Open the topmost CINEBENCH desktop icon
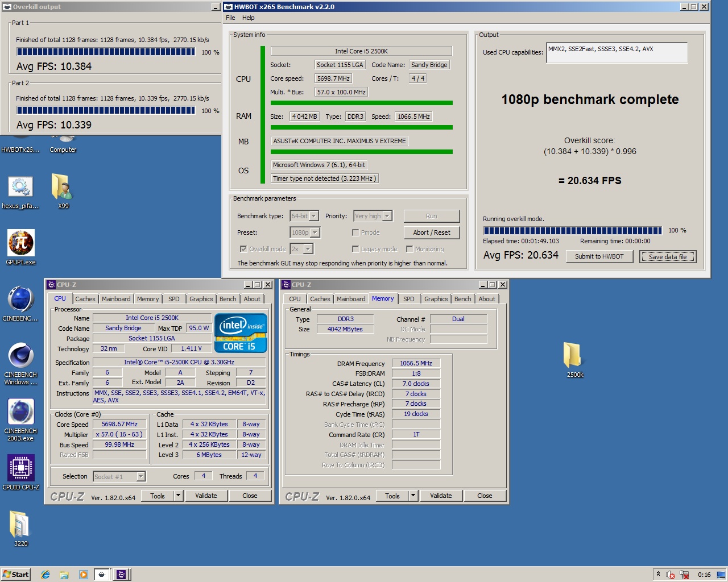Screen dimensions: 728x582 (21, 304)
